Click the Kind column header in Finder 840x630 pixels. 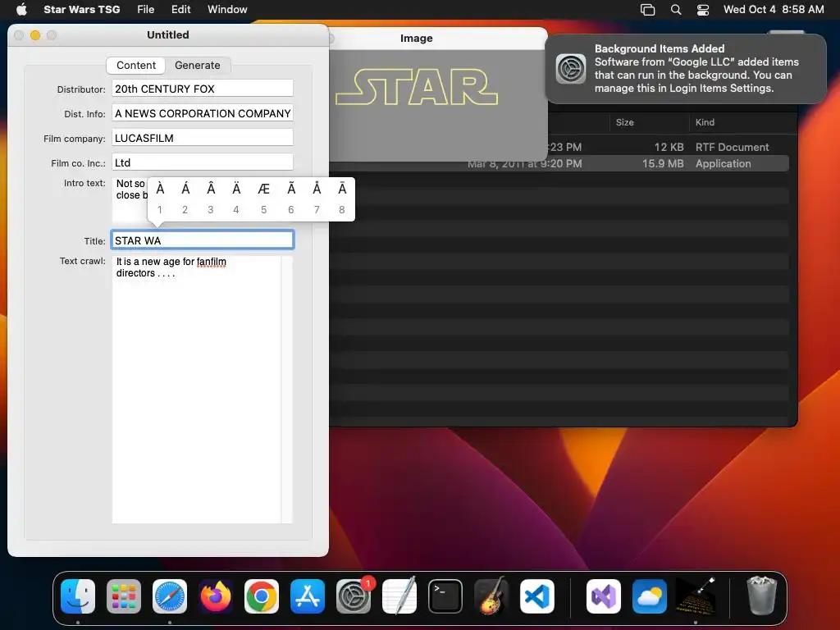705,122
